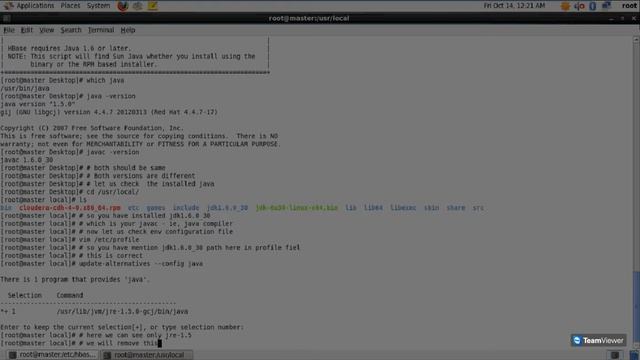
Task: Click the 'share' directory in ls output
Action: [456, 208]
